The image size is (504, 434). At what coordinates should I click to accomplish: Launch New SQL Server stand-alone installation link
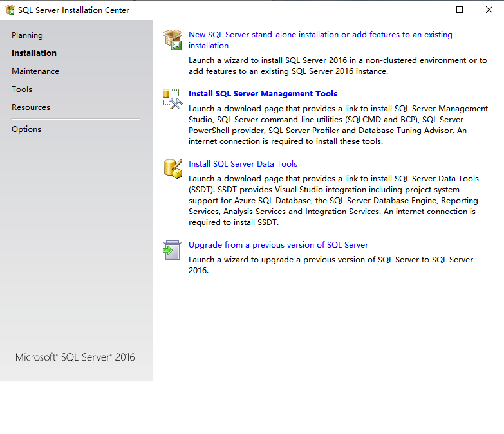click(x=321, y=40)
